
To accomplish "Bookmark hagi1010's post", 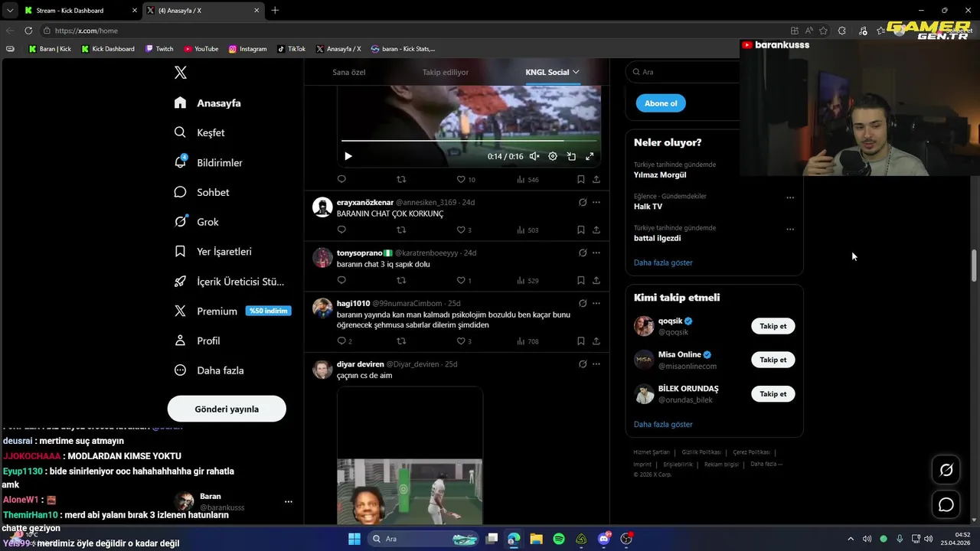I will click(580, 341).
